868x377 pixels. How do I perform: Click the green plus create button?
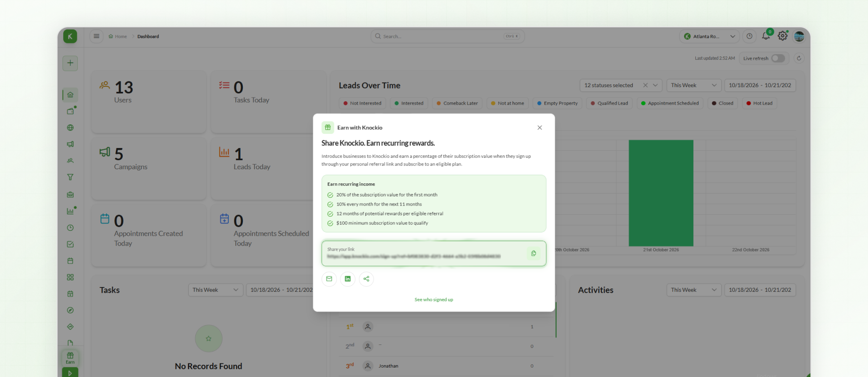(70, 63)
